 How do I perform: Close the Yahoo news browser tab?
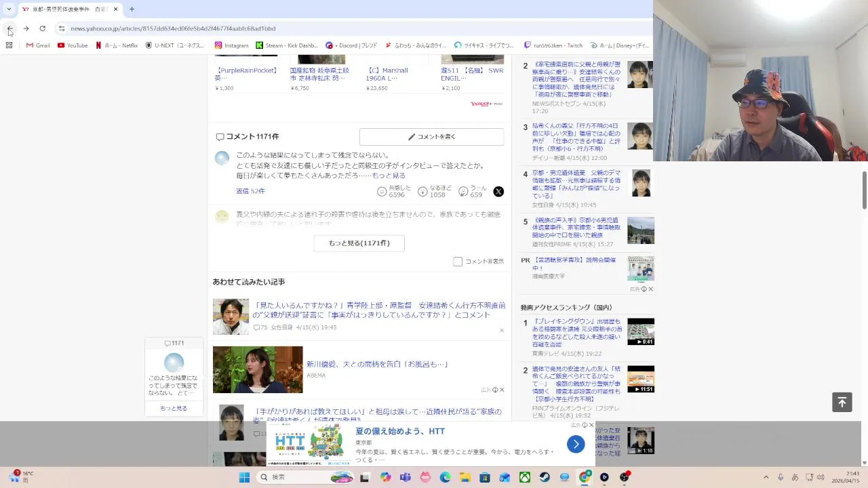pyautogui.click(x=115, y=9)
